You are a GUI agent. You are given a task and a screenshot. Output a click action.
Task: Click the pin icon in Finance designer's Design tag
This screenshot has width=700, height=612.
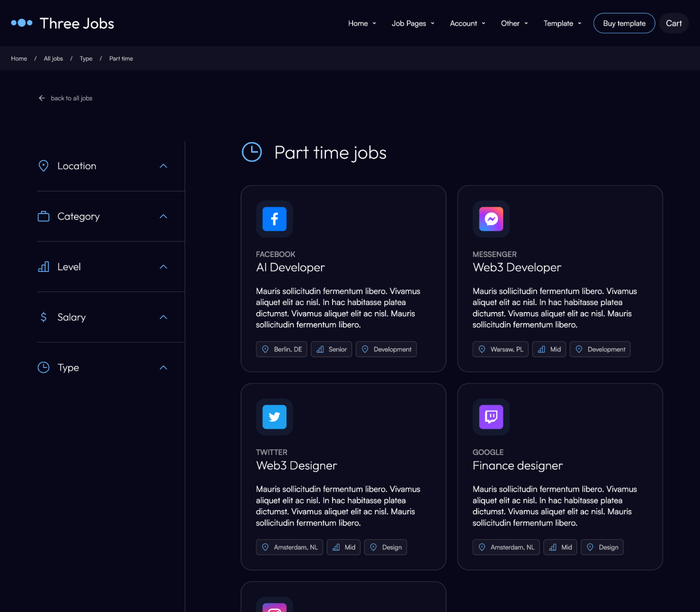tap(590, 547)
